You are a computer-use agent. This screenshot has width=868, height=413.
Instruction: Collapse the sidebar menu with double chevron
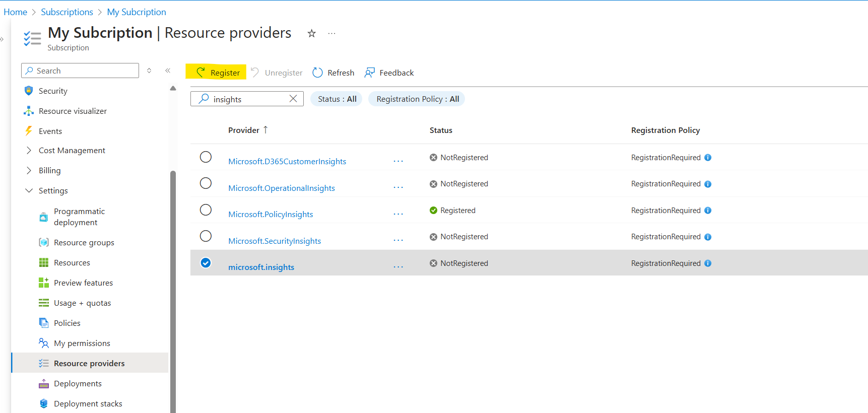coord(168,71)
